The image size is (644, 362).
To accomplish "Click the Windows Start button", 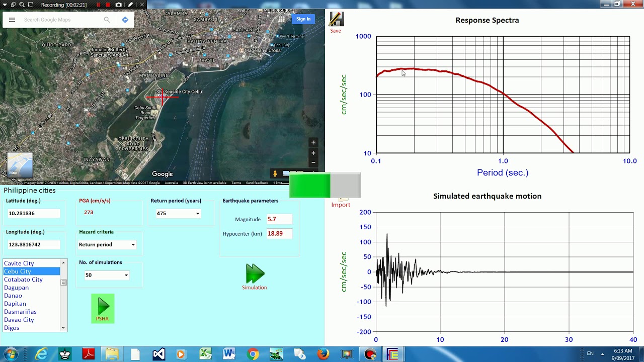I will point(11,354).
